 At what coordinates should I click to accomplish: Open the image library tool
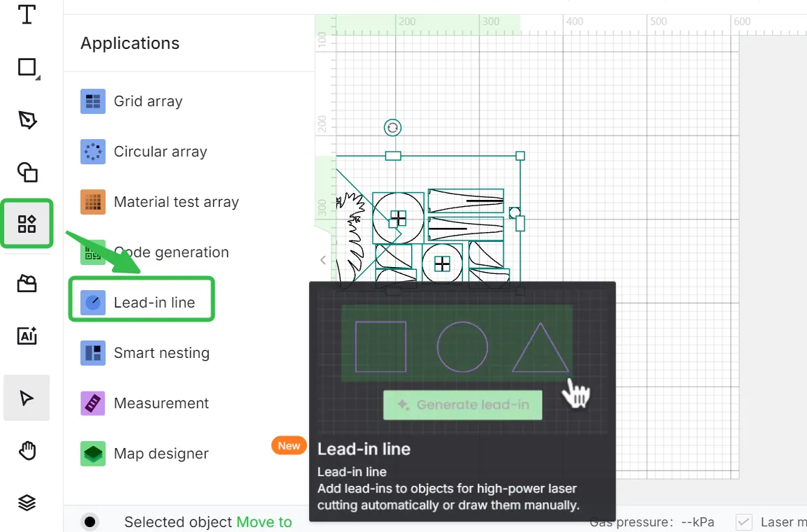(27, 283)
